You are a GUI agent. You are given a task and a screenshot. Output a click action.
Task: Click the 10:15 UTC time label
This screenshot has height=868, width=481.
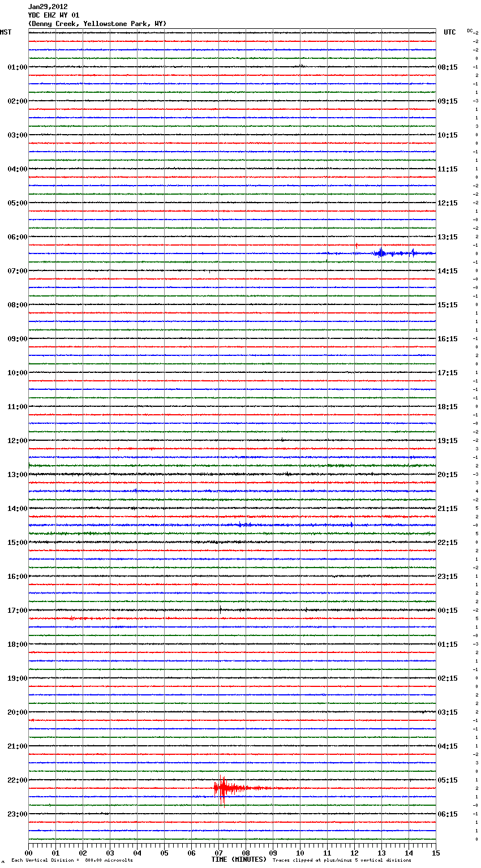(x=448, y=135)
